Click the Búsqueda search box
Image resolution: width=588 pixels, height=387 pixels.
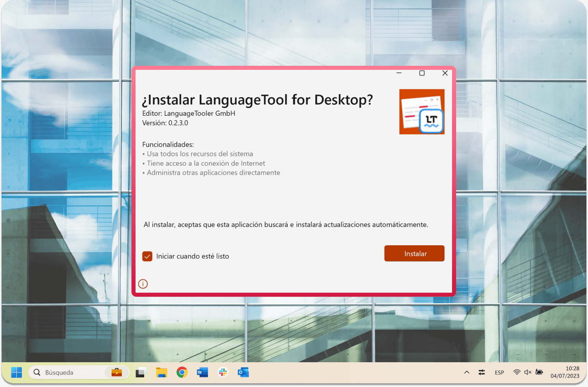[x=79, y=372]
